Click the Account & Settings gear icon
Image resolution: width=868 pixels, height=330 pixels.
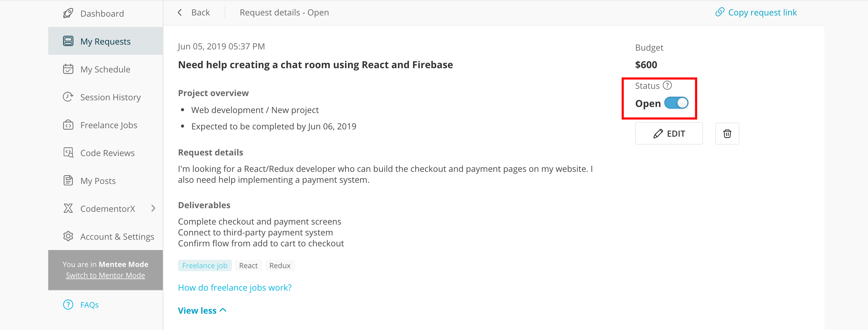(68, 236)
